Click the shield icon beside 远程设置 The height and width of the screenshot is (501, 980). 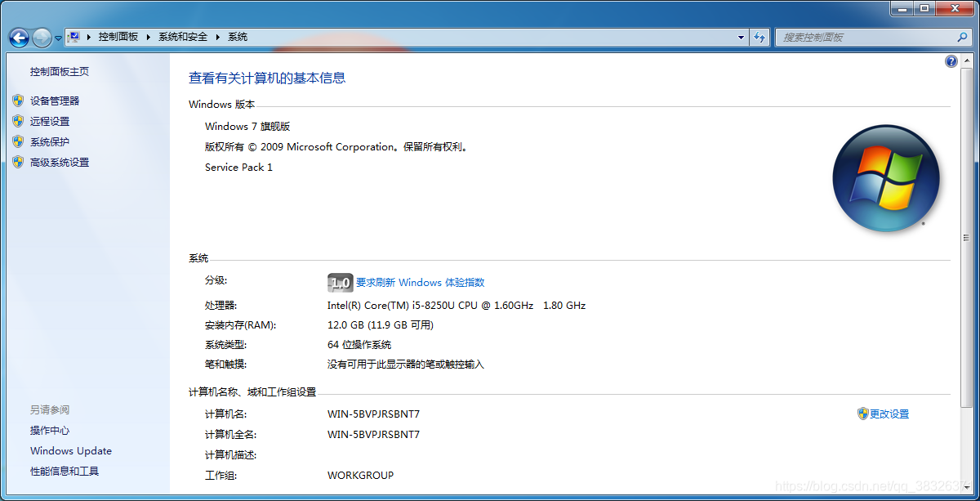(18, 121)
